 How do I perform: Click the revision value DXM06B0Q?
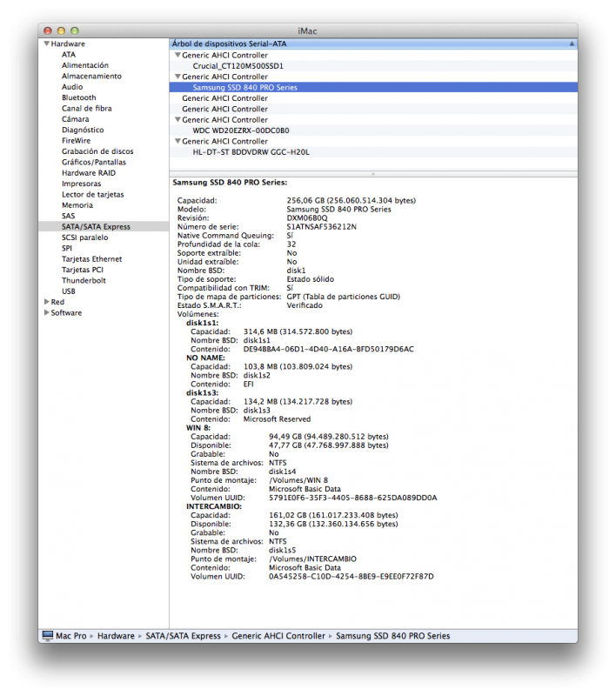click(306, 218)
